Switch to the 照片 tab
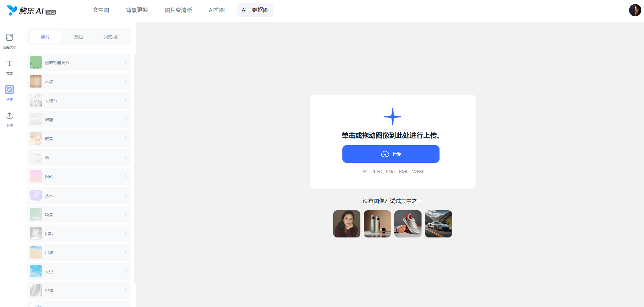Viewport: 644px width, 307px height. tap(45, 37)
